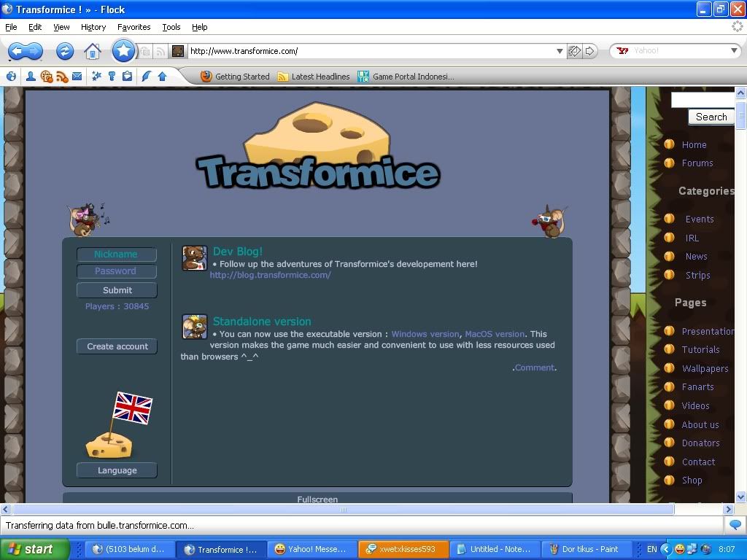Open the Getting Started bookmark
Image resolution: width=747 pixels, height=560 pixels.
pyautogui.click(x=236, y=76)
